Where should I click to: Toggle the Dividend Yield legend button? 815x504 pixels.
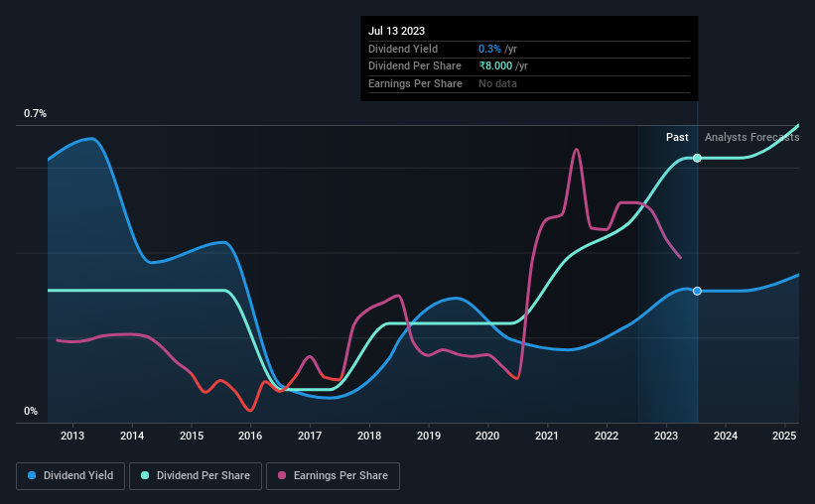point(70,476)
